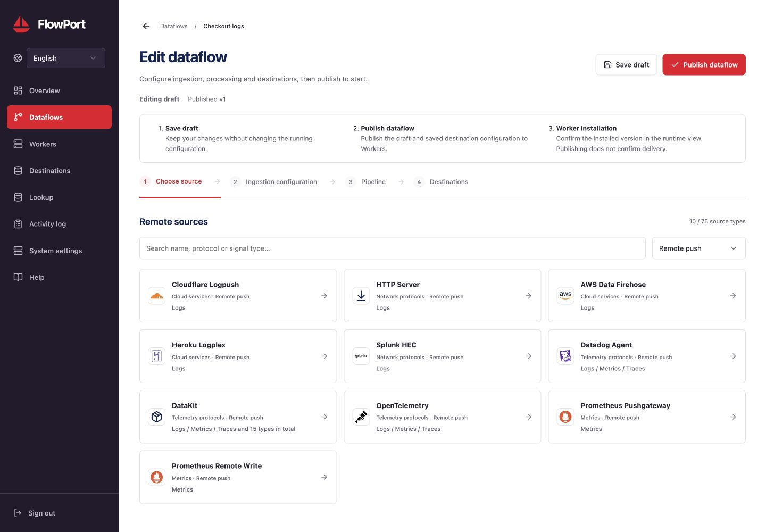Expand the Remote push filter dropdown
This screenshot has width=766, height=532.
click(x=698, y=248)
